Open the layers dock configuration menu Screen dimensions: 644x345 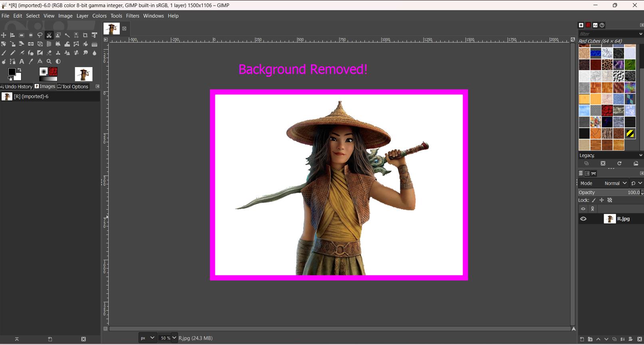coord(642,173)
